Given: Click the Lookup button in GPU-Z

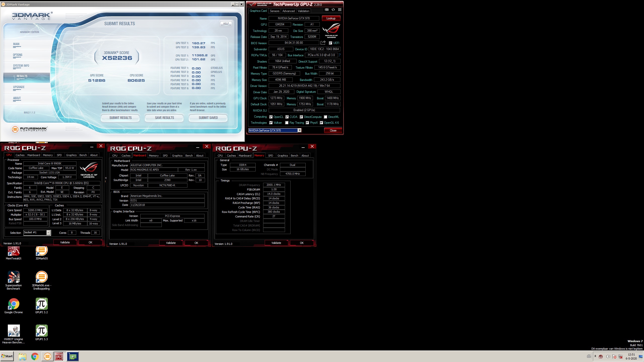Looking at the screenshot, I should coord(331,18).
